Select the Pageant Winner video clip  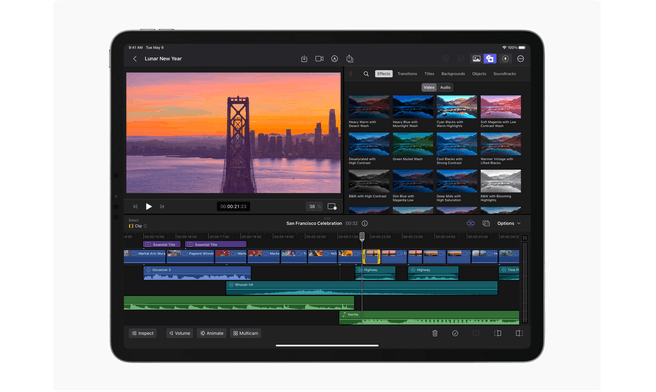(x=190, y=256)
